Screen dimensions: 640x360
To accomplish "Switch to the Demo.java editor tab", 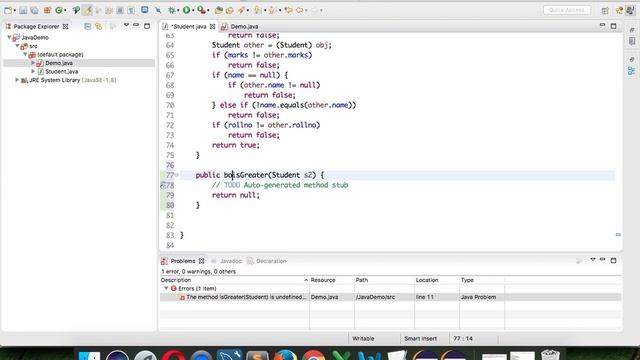I will point(244,27).
